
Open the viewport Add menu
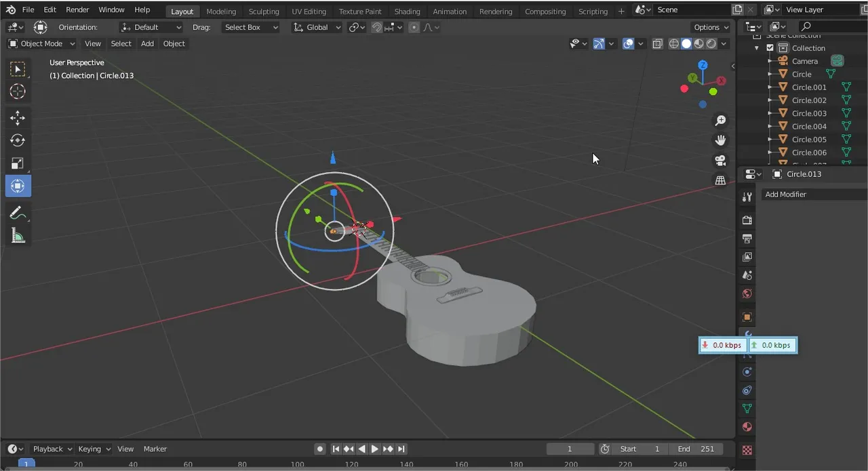(x=147, y=43)
